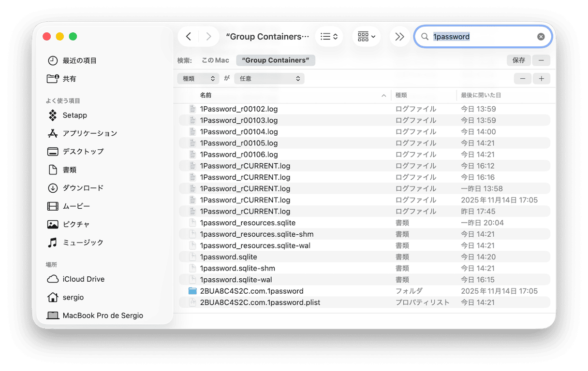Sort by the 名前 column header
This screenshot has width=588, height=371.
tap(206, 95)
